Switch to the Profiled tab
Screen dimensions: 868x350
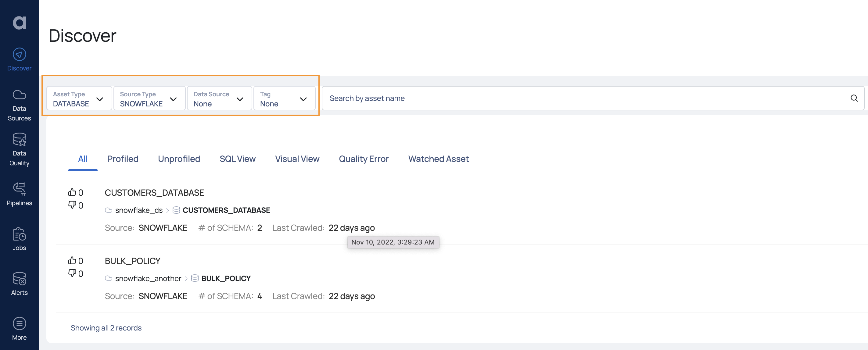tap(123, 159)
